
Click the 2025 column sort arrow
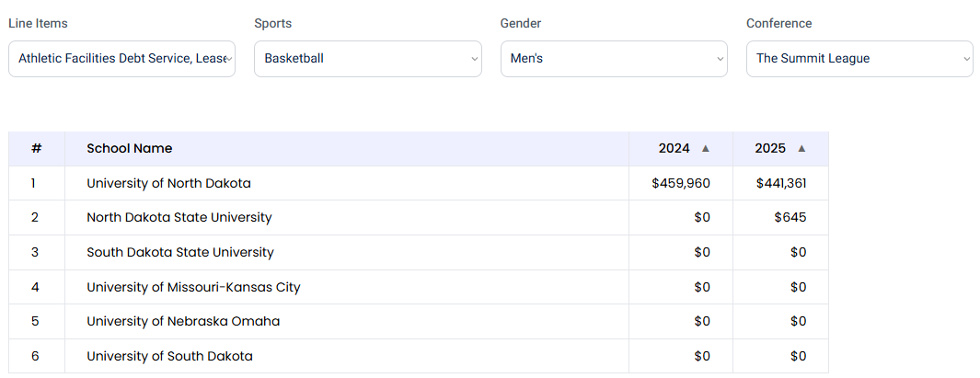point(801,149)
